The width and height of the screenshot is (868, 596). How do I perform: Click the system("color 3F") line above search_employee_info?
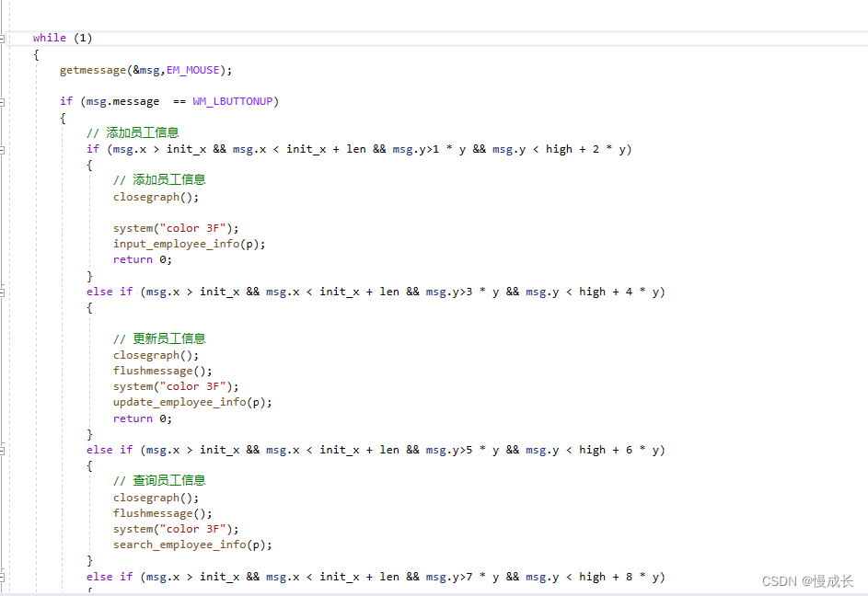point(176,529)
